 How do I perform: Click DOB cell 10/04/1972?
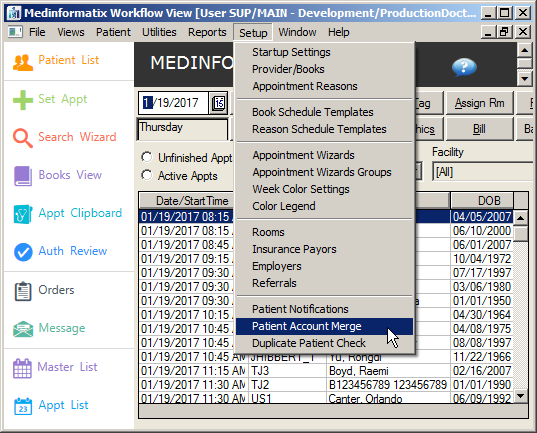pos(482,259)
